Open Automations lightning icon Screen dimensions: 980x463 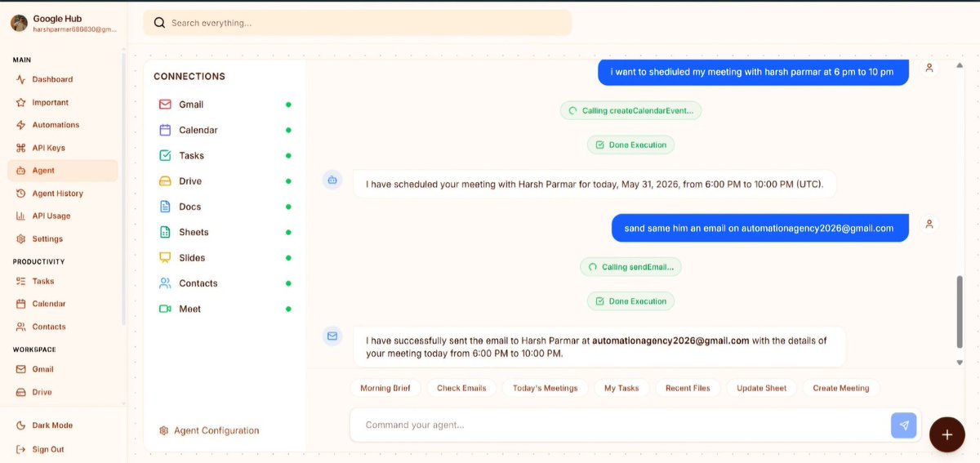[x=21, y=125]
